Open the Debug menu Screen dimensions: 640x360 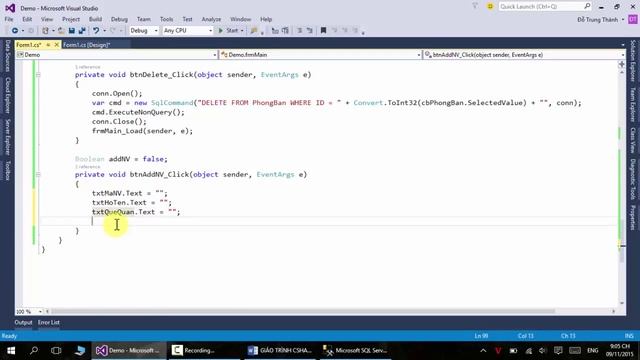pyautogui.click(x=119, y=19)
